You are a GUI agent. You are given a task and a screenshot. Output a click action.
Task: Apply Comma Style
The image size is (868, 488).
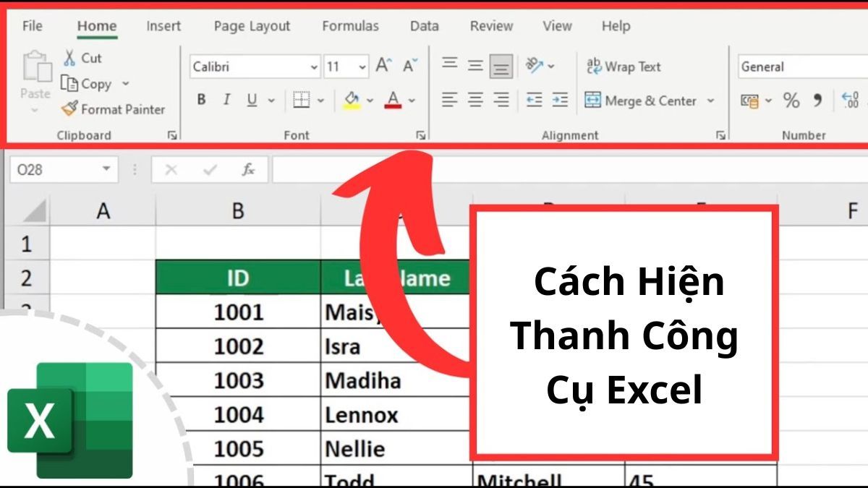817,100
